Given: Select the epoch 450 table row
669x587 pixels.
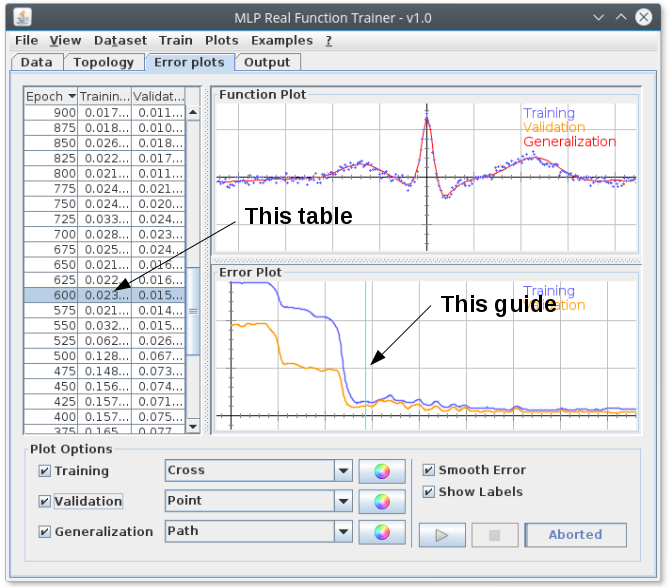Looking at the screenshot, I should pos(105,386).
